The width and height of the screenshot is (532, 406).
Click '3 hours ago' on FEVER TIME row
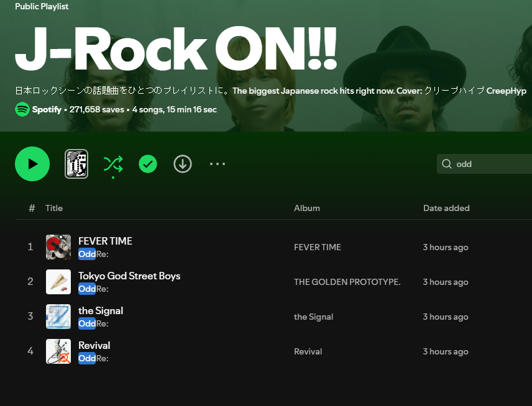point(446,248)
